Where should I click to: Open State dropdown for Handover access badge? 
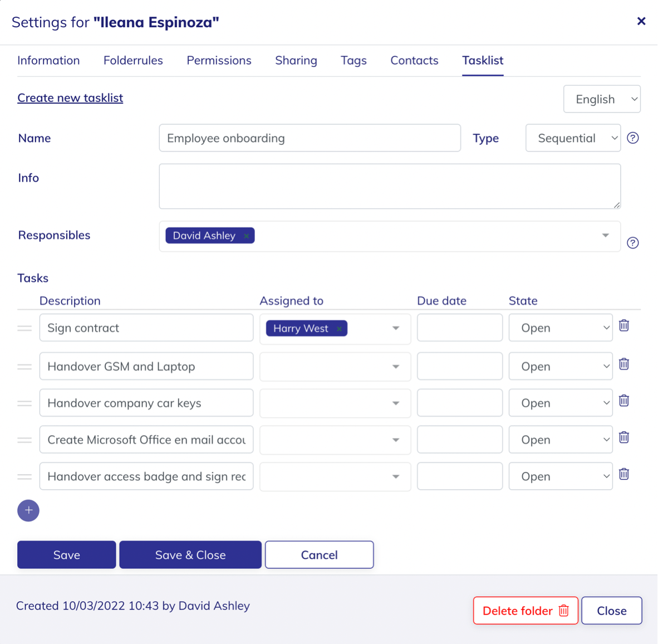coord(561,476)
